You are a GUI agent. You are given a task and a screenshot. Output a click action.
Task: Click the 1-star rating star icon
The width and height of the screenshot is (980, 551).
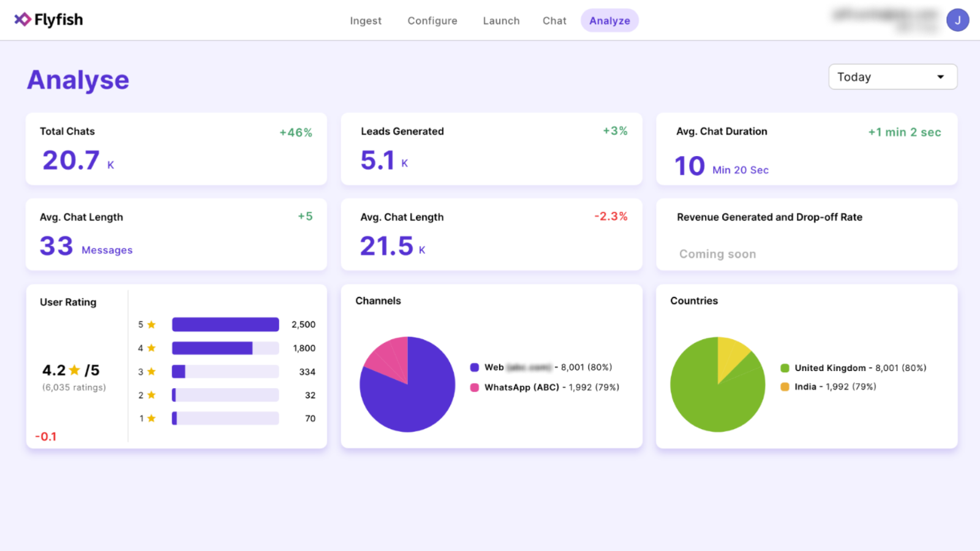click(x=151, y=419)
